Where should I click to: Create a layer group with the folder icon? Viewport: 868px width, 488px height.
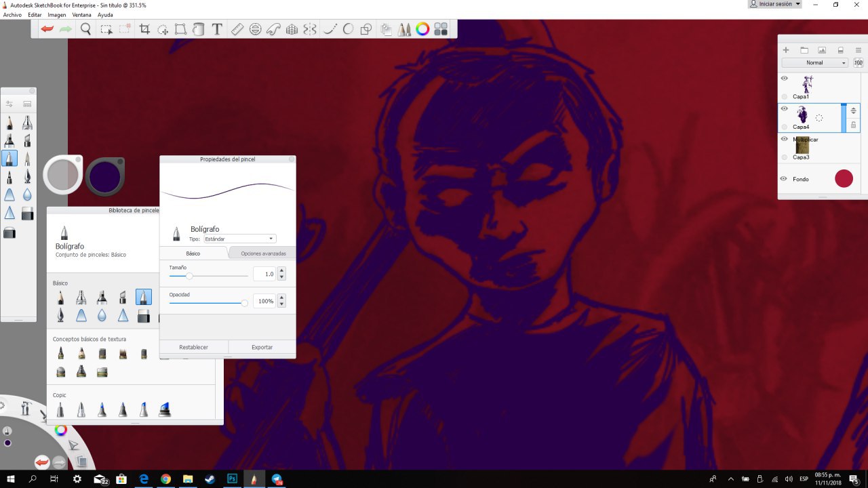[x=804, y=50]
